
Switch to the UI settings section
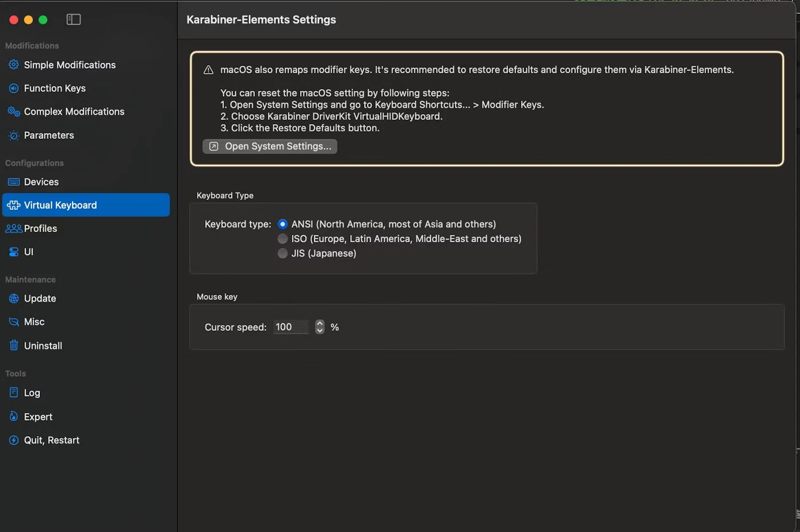coord(28,252)
